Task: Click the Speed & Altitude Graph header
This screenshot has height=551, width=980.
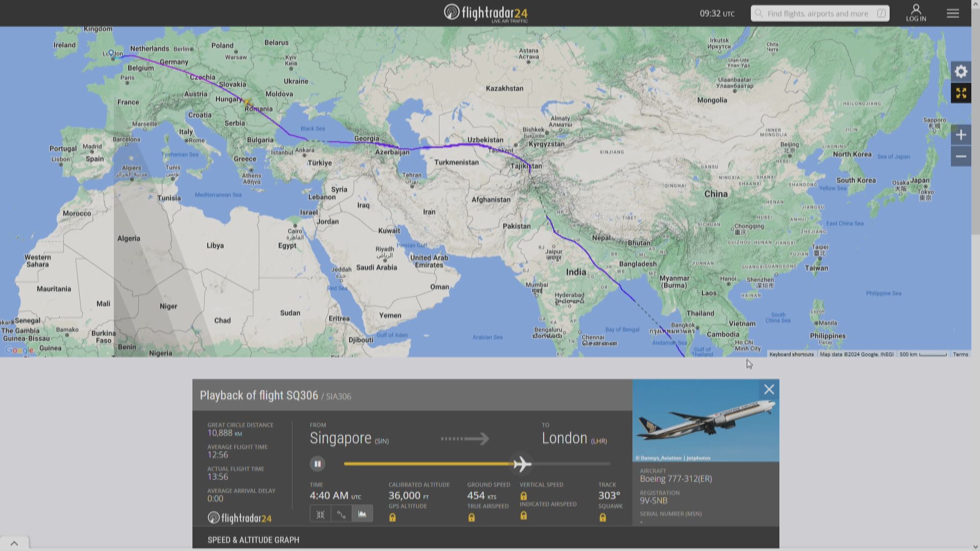Action: point(253,540)
